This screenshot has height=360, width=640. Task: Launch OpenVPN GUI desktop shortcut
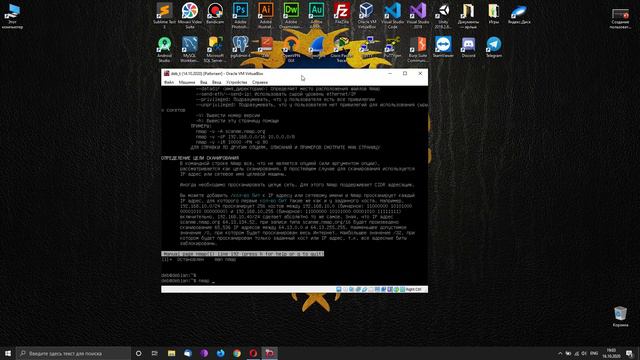[291, 49]
